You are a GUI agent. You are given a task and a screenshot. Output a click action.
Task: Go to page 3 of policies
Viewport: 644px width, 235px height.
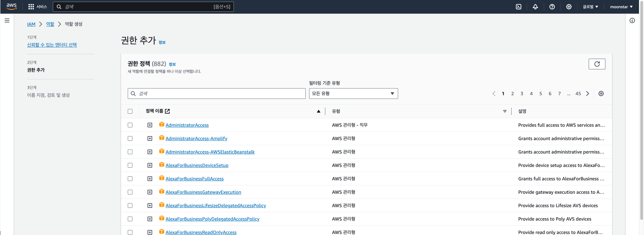coord(522,94)
